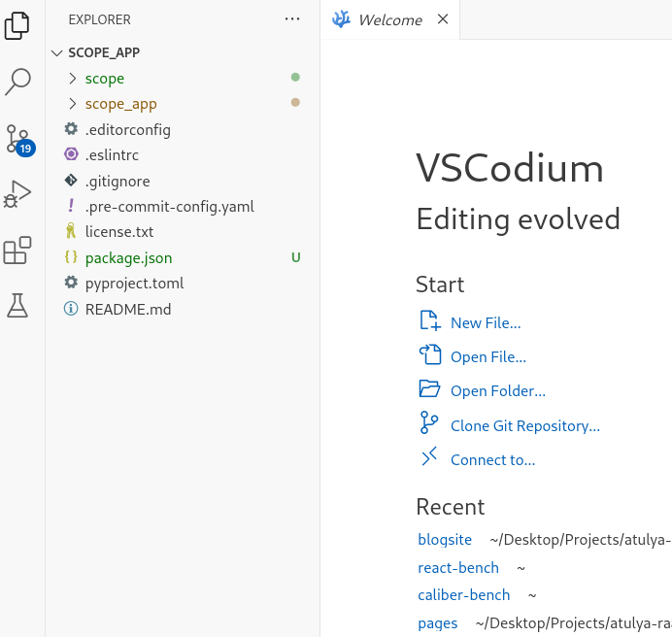Screen dimensions: 672x637
Task: Click the Open File... link
Action: 488,356
